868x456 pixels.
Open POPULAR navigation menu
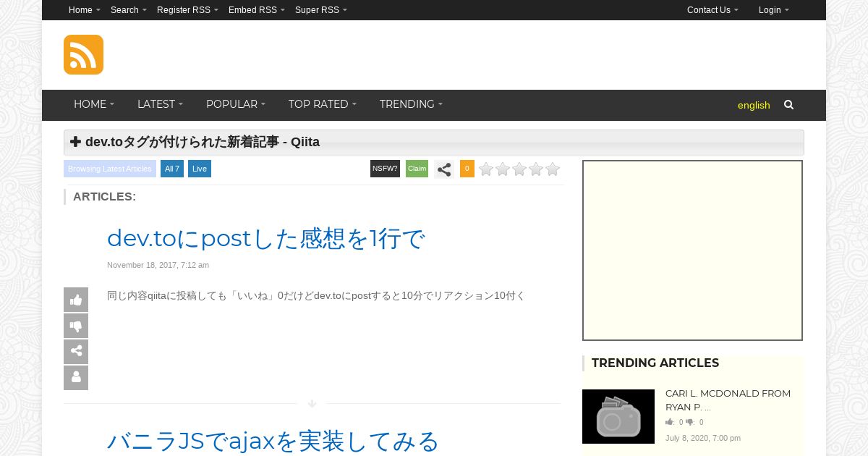click(236, 104)
